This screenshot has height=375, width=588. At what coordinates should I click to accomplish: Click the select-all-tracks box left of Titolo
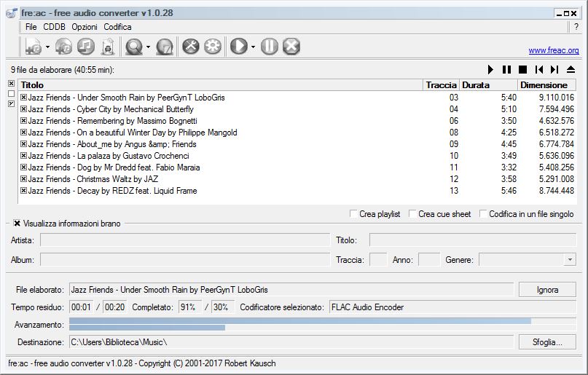11,84
